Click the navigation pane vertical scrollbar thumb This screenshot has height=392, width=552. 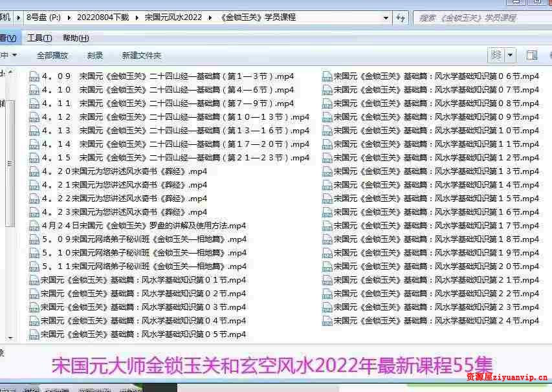pyautogui.click(x=10, y=164)
